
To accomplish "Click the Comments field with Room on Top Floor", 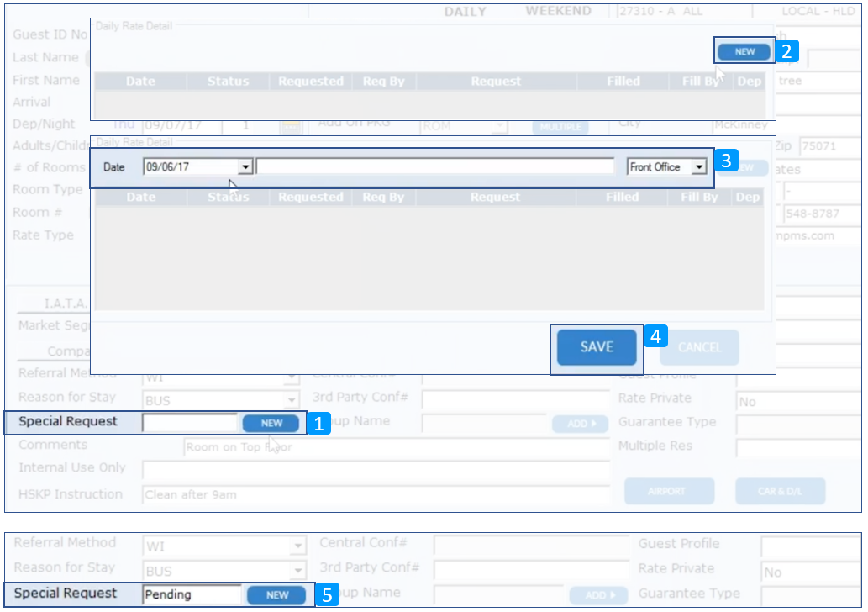I will (x=395, y=447).
